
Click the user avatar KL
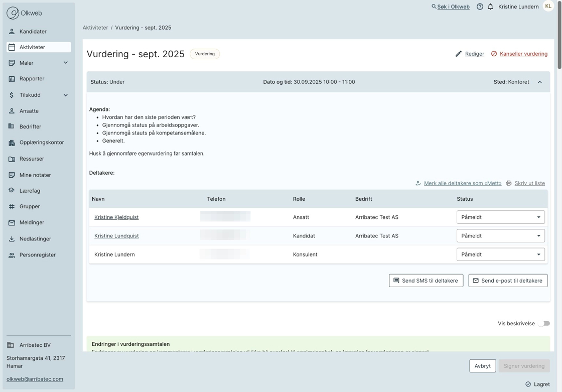pos(548,7)
